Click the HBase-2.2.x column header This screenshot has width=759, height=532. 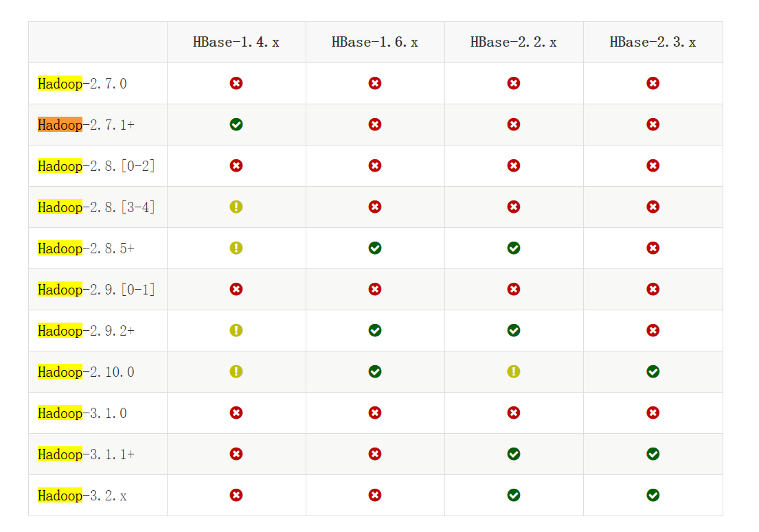pyautogui.click(x=514, y=43)
